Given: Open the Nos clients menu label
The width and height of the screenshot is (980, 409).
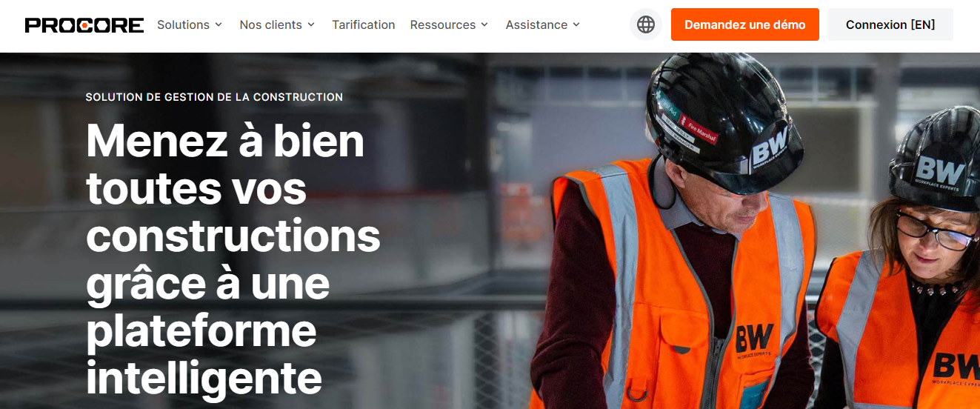Looking at the screenshot, I should pos(270,24).
